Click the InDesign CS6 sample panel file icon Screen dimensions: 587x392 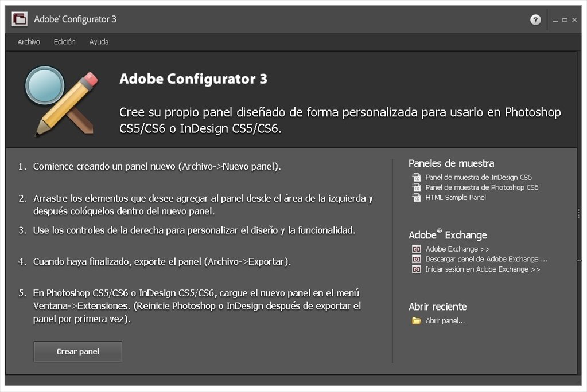click(416, 177)
